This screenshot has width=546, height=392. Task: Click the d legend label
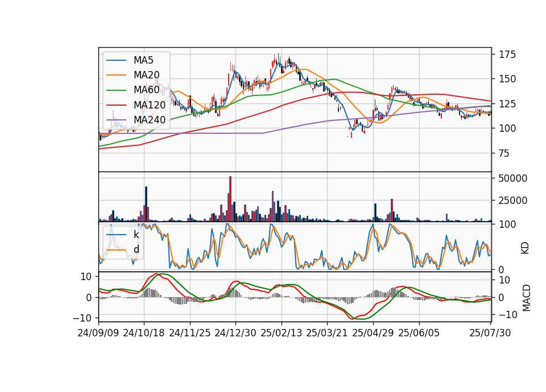[136, 249]
